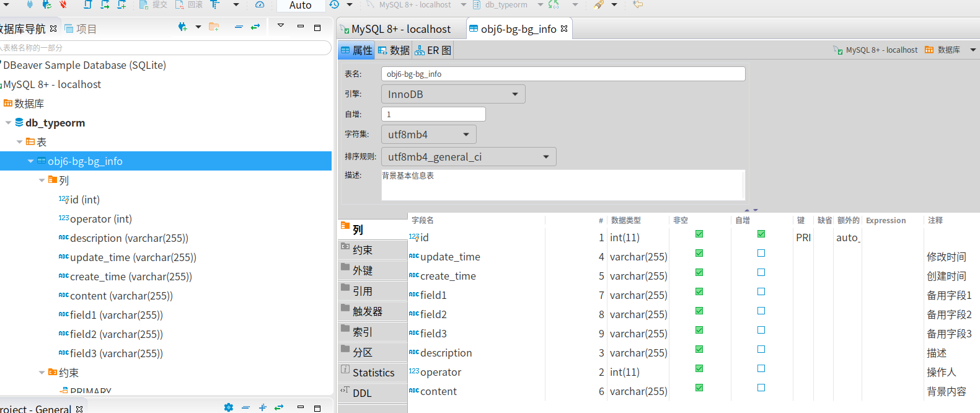Image resolution: width=980 pixels, height=413 pixels.
Task: Toggle auto-increment checkbox for operator row
Action: coord(761,368)
